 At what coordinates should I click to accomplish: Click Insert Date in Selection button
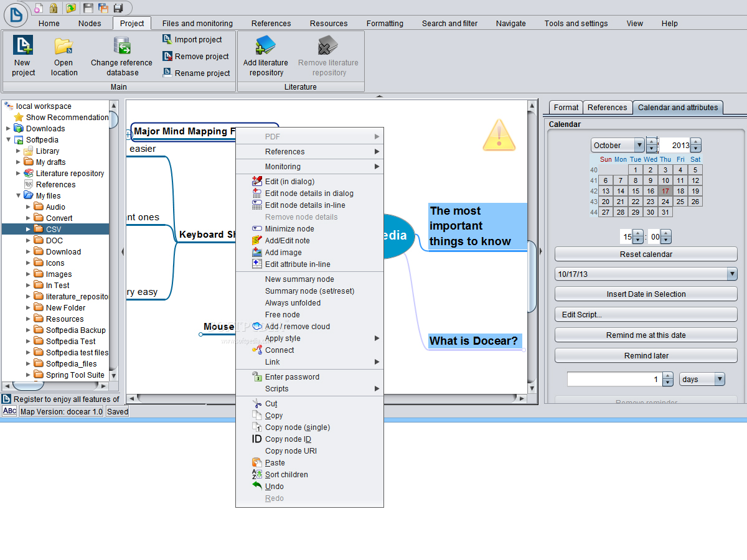646,294
